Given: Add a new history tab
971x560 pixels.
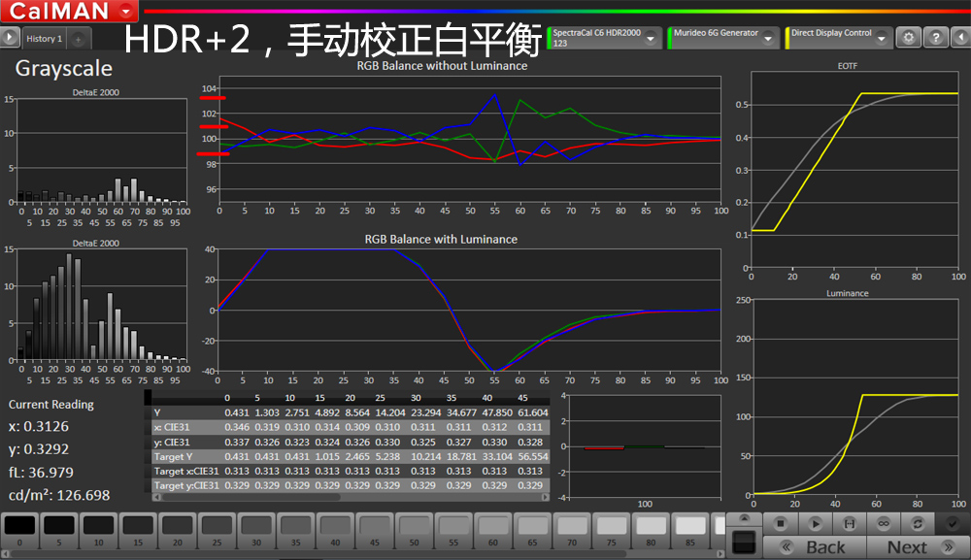Looking at the screenshot, I should point(78,39).
